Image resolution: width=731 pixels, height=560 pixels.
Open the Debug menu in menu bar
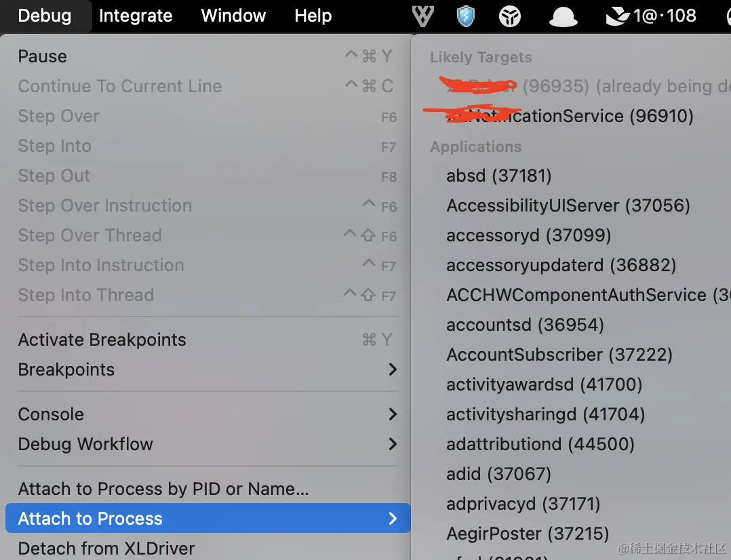tap(45, 16)
